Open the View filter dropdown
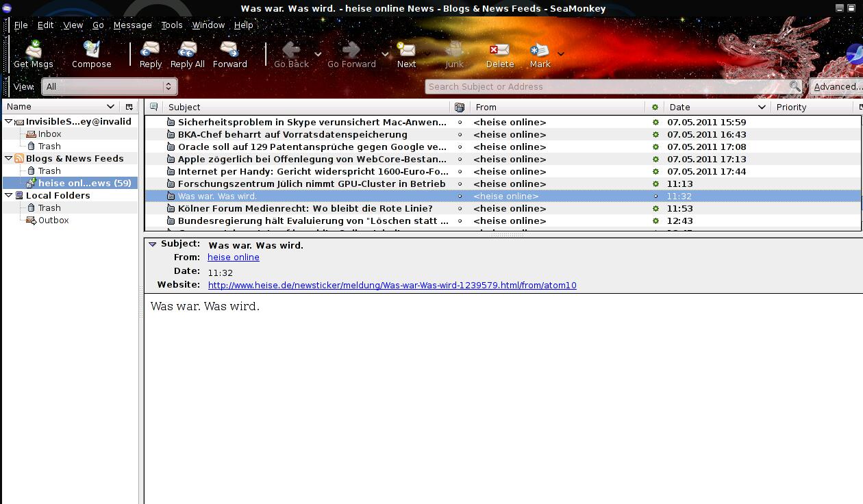This screenshot has width=863, height=504. pos(109,86)
